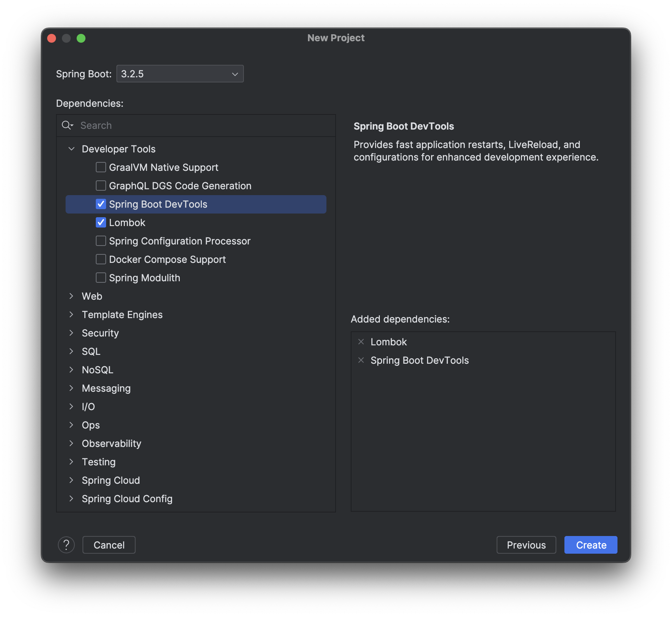Cancel the New Project dialog

click(109, 545)
